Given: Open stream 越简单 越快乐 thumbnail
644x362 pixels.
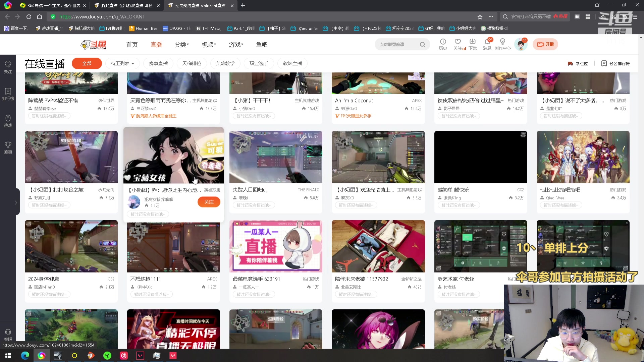Looking at the screenshot, I should coord(481,157).
